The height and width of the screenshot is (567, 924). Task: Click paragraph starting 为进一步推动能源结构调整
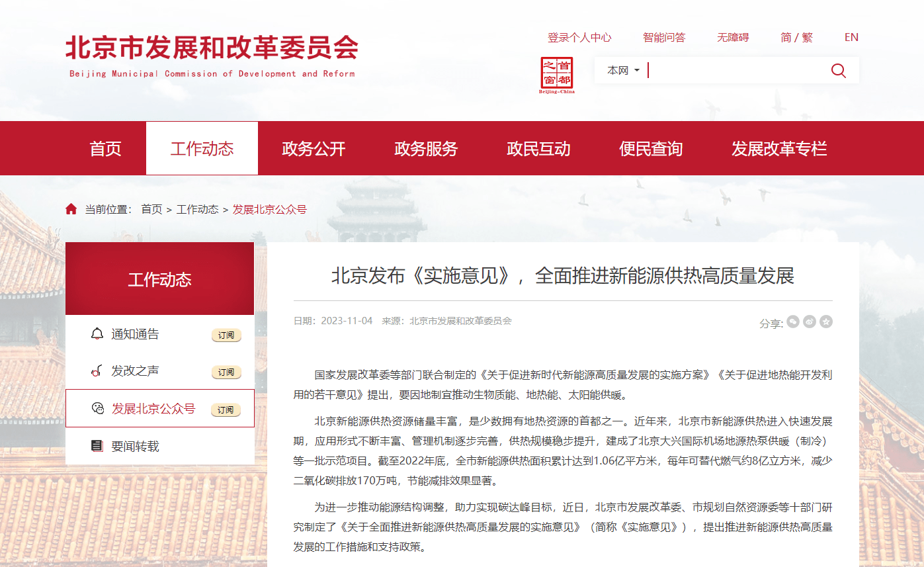(x=563, y=527)
